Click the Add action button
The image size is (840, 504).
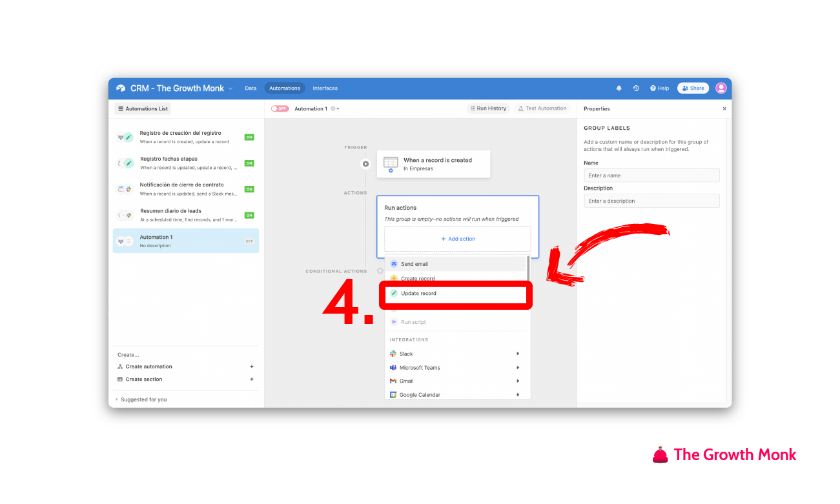(458, 239)
